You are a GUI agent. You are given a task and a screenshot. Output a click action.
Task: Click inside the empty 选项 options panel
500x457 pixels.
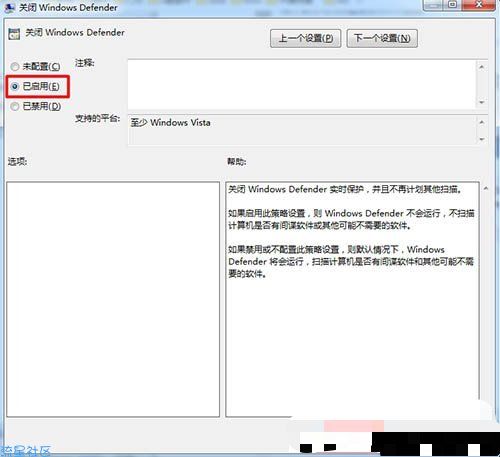tap(113, 299)
